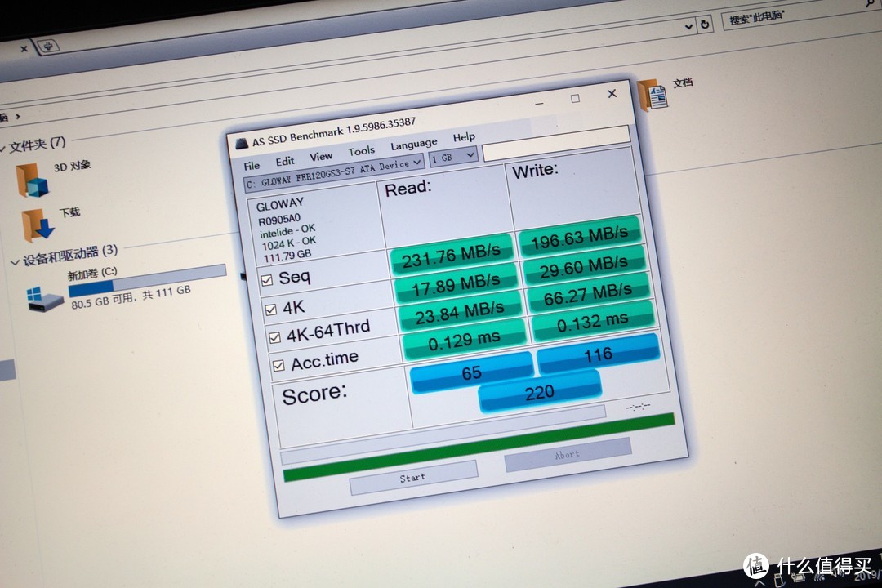Open the View menu
882x588 pixels.
click(x=321, y=157)
